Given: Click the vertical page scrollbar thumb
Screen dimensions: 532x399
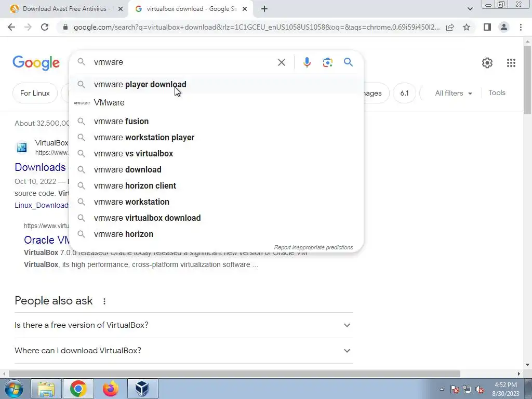Looking at the screenshot, I should point(527,79).
